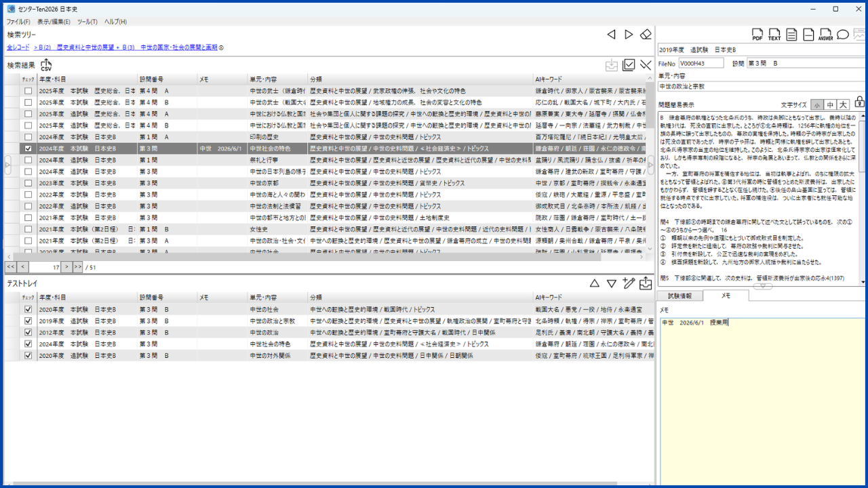Click the PDF export icon
This screenshot has height=488, width=868.
(757, 35)
